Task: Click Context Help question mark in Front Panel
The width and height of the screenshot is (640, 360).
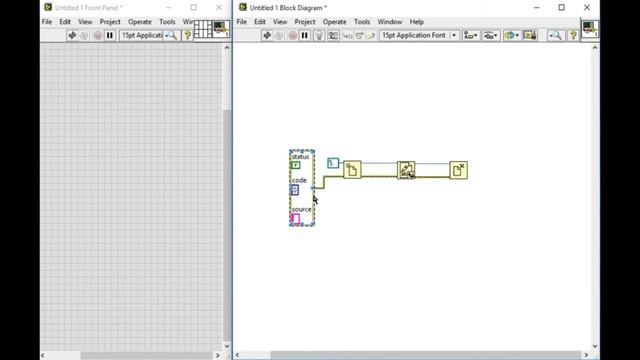Action: [x=187, y=36]
